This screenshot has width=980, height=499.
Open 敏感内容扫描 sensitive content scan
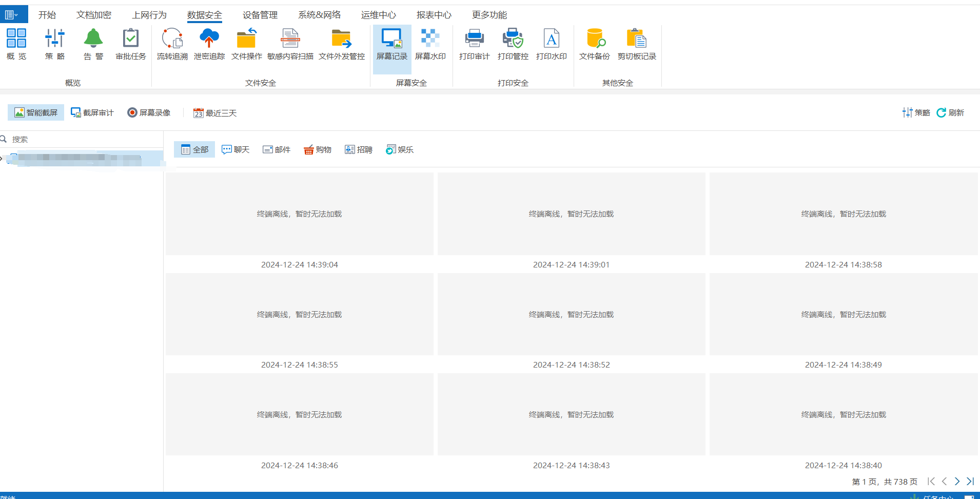coord(290,44)
